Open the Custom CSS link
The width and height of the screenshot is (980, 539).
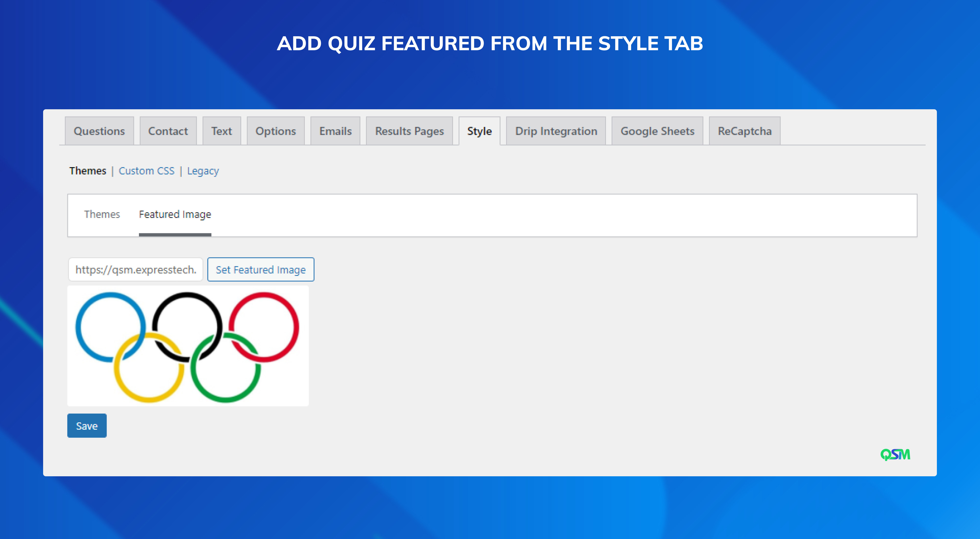pos(147,171)
